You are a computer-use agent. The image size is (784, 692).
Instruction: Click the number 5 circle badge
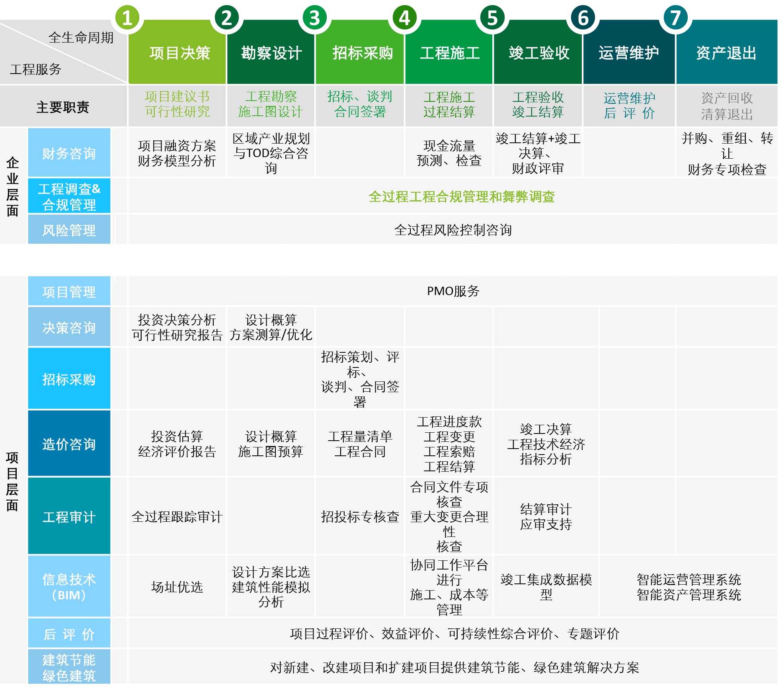point(492,18)
